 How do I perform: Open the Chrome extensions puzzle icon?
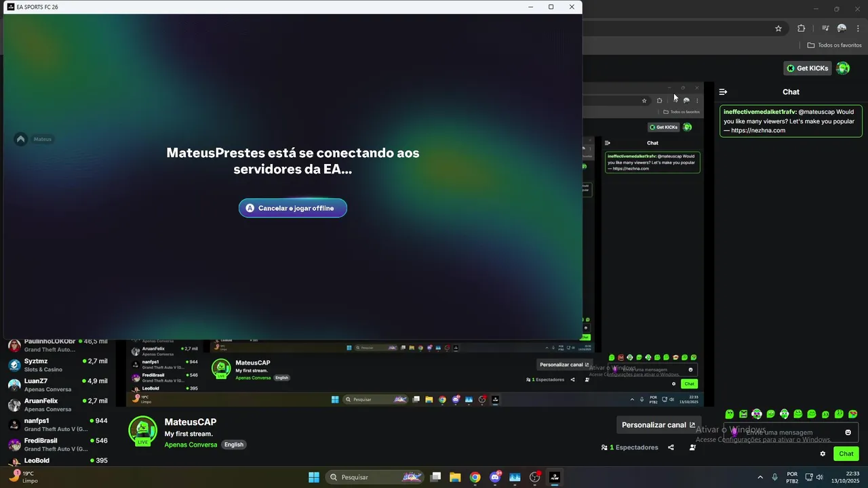pos(802,28)
